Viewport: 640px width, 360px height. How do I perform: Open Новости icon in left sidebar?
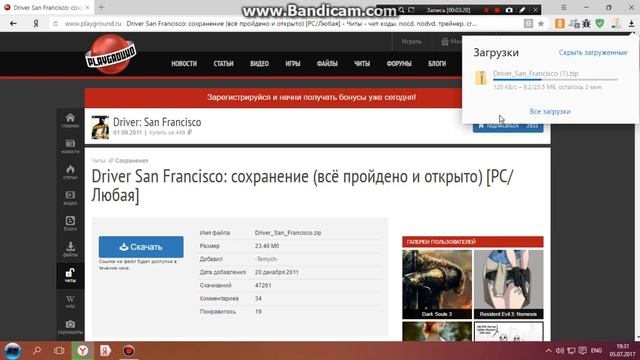click(70, 146)
